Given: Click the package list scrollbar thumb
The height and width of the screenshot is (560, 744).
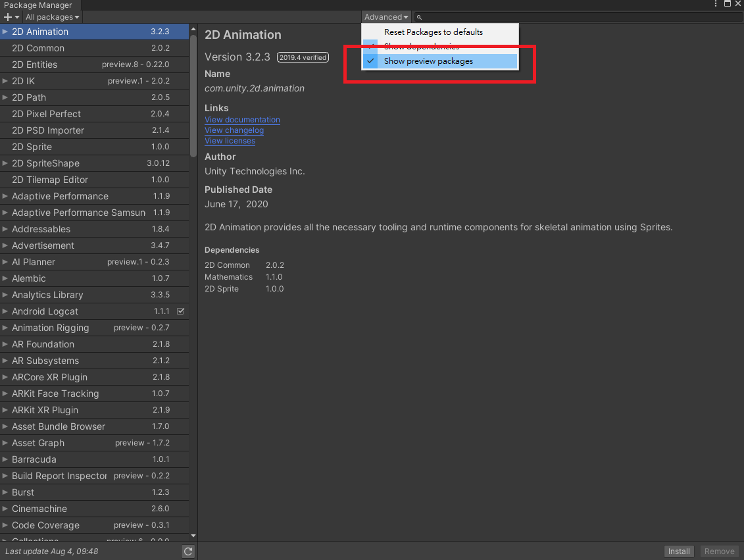Looking at the screenshot, I should (x=193, y=95).
